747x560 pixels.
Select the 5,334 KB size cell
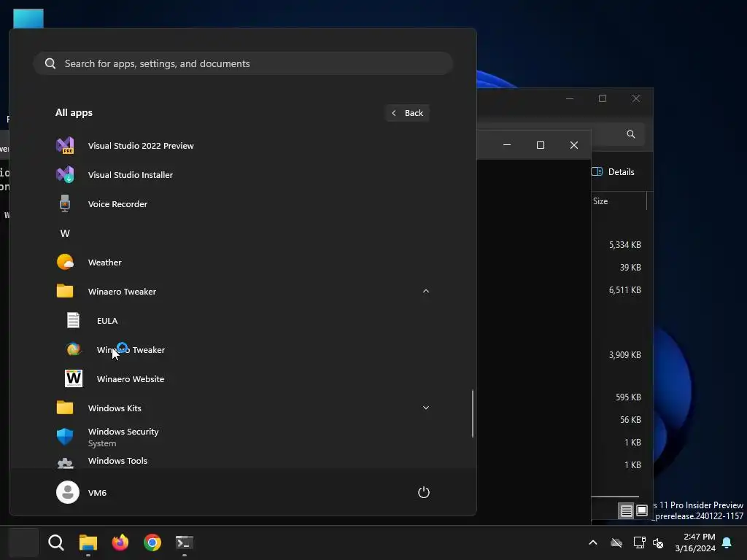point(624,245)
